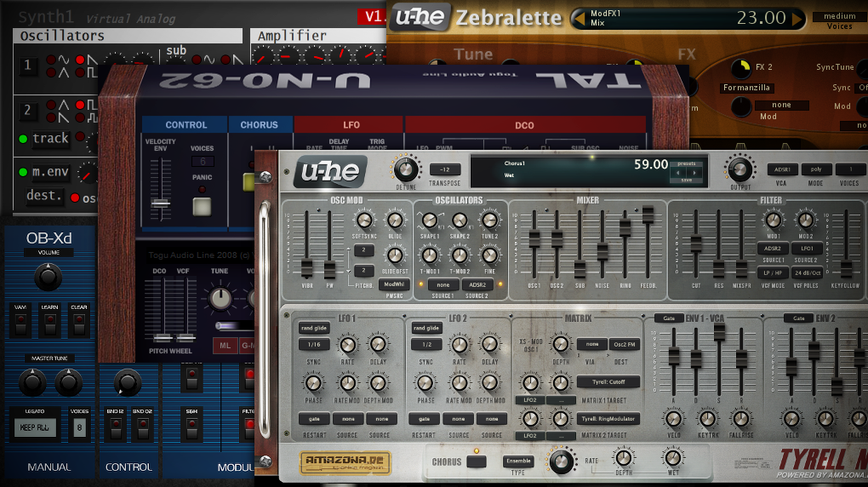The width and height of the screenshot is (868, 487).
Task: Turn the LFO 2 Delay knob
Action: [x=489, y=345]
